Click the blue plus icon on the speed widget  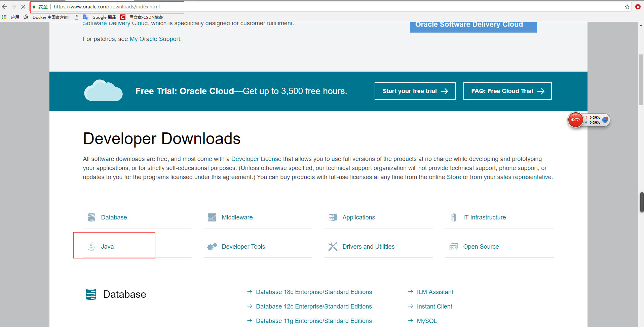click(x=605, y=120)
